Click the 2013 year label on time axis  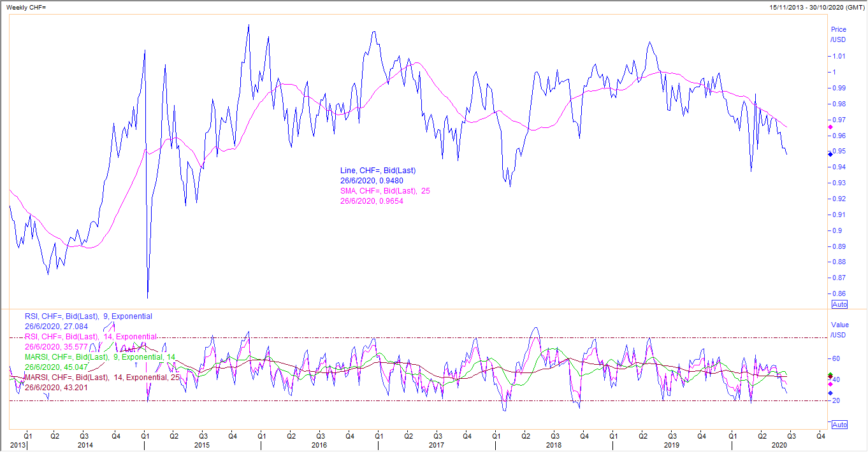17,446
